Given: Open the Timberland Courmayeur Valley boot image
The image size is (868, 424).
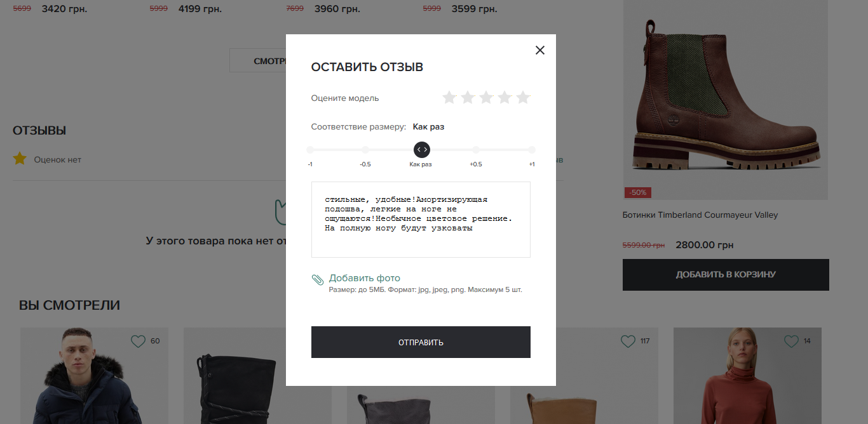Looking at the screenshot, I should pos(726,100).
